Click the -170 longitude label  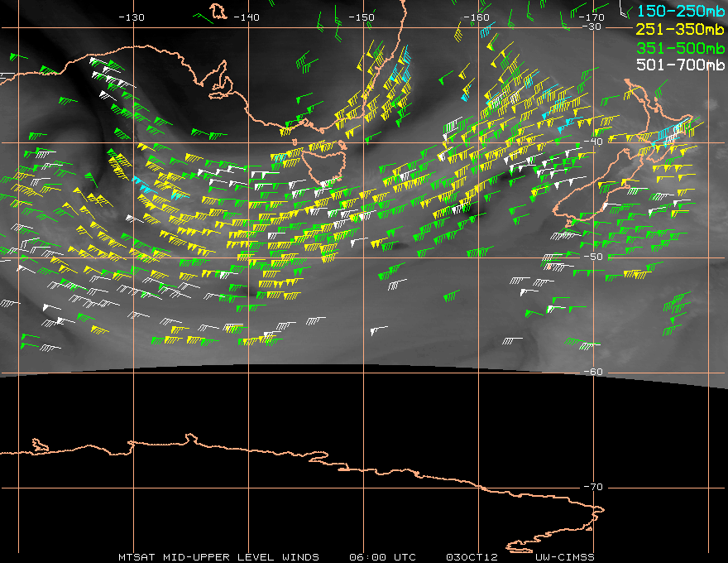click(591, 17)
